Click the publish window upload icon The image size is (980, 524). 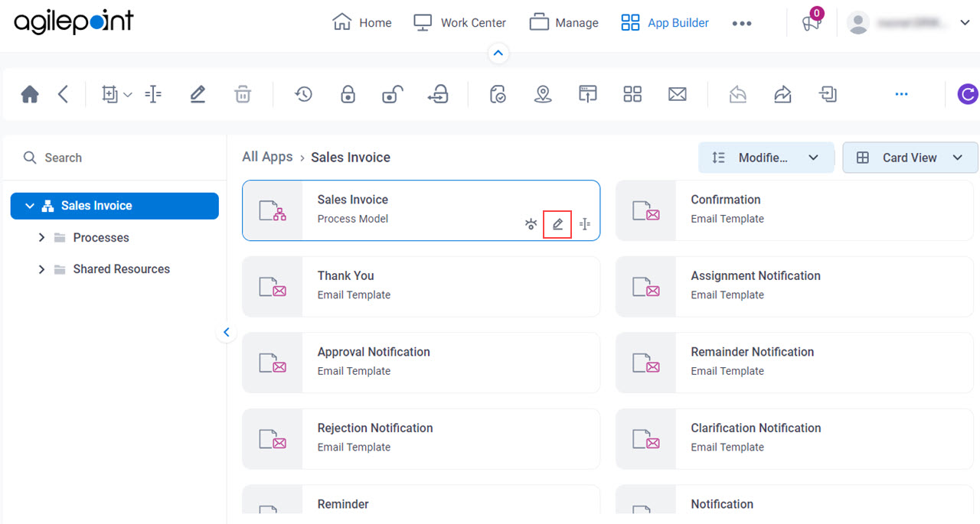(x=587, y=94)
